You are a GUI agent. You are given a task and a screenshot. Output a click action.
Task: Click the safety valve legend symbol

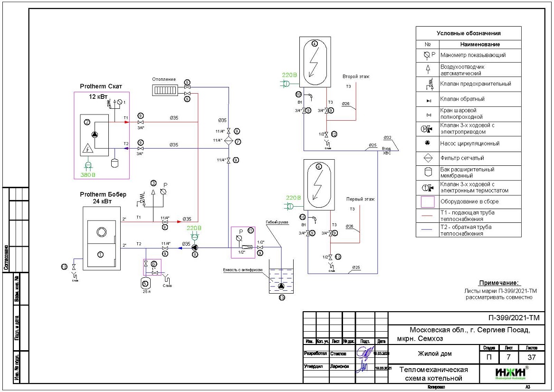[428, 84]
